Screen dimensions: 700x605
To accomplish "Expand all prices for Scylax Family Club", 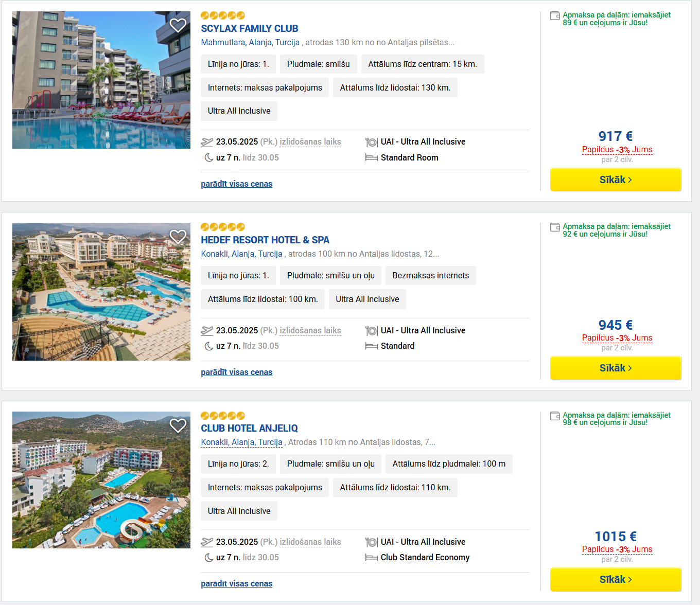I will 237,184.
